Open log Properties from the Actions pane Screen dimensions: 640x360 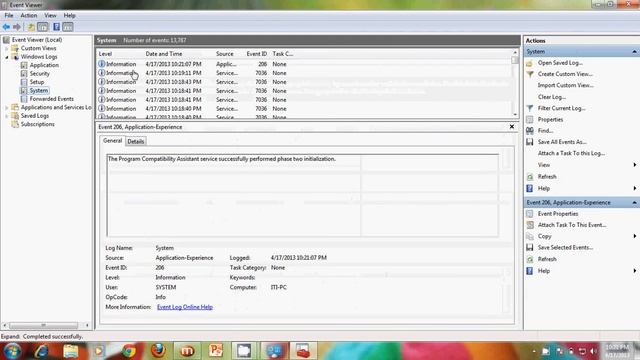[x=550, y=120]
